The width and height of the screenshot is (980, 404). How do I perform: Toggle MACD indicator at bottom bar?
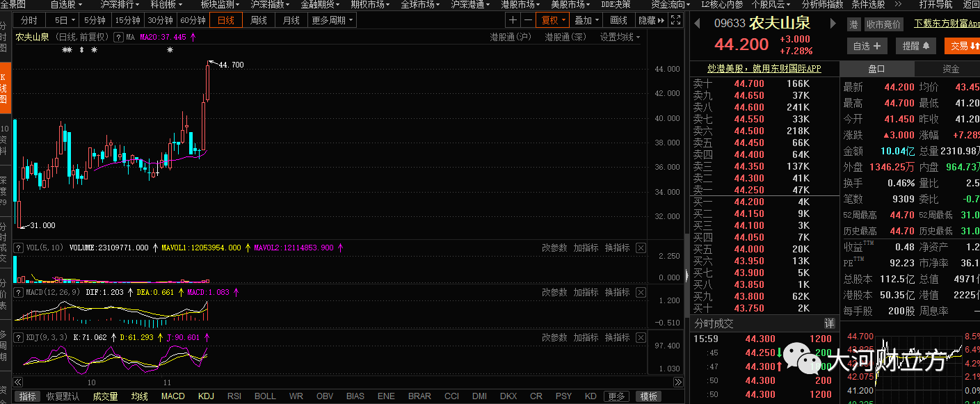pyautogui.click(x=173, y=396)
